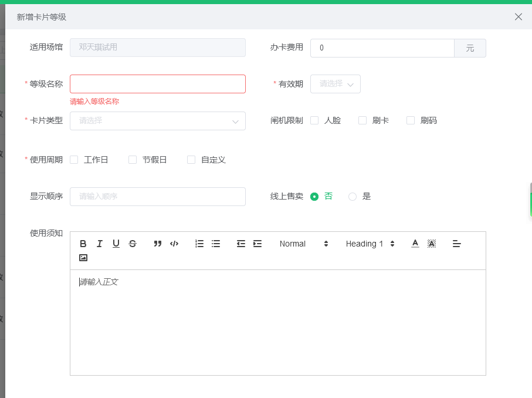Check the 自定义 usage period checkbox
Image resolution: width=532 pixels, height=398 pixels.
point(191,159)
